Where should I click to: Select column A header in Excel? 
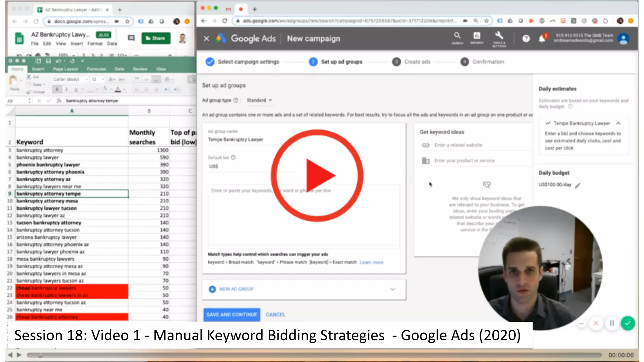[72, 111]
